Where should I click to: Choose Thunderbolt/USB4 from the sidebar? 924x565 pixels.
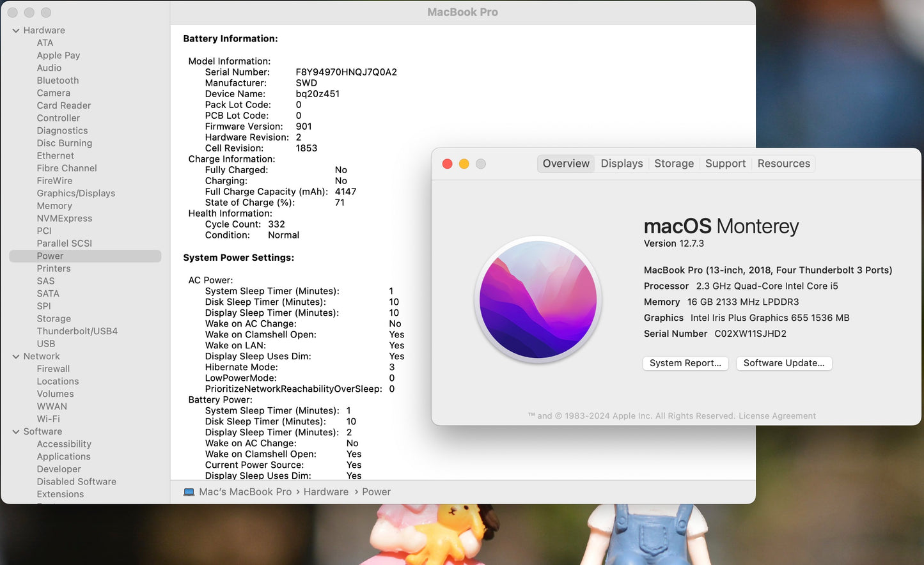coord(77,331)
